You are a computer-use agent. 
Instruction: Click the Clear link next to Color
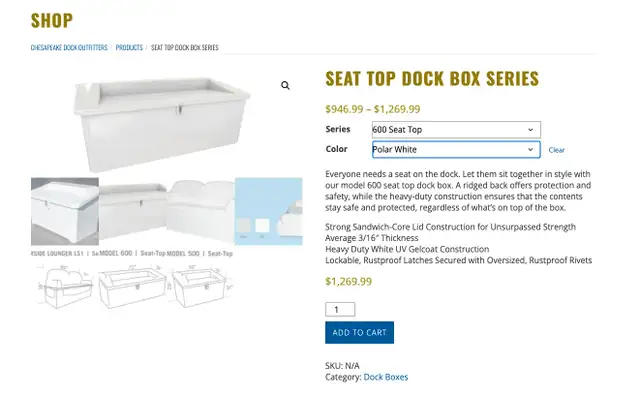click(x=556, y=150)
